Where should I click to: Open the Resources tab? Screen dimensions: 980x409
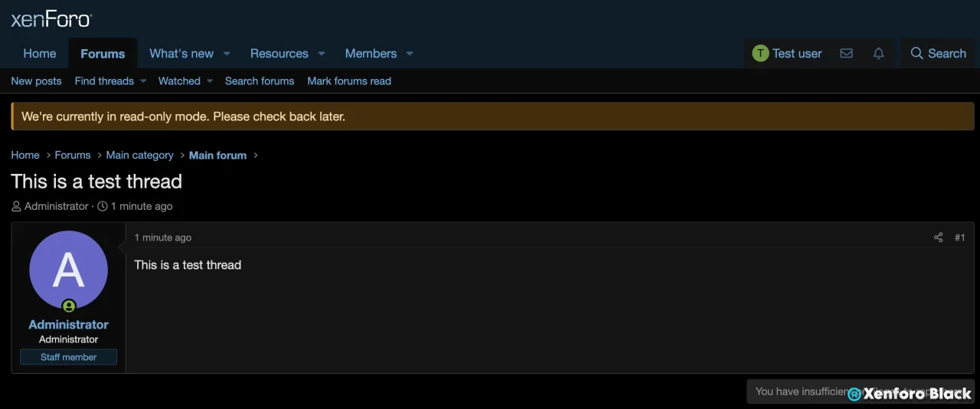[279, 54]
